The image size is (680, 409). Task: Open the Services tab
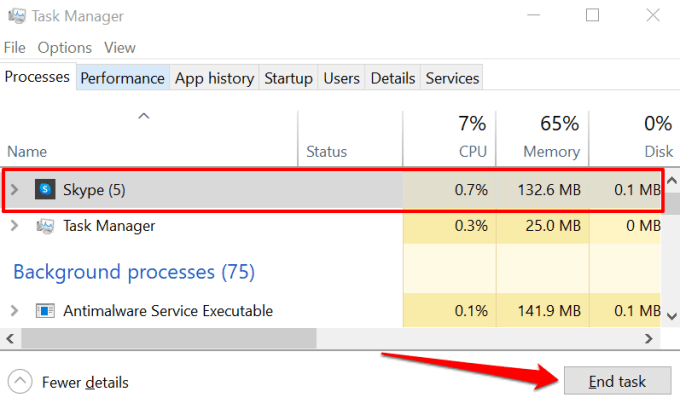pos(452,78)
